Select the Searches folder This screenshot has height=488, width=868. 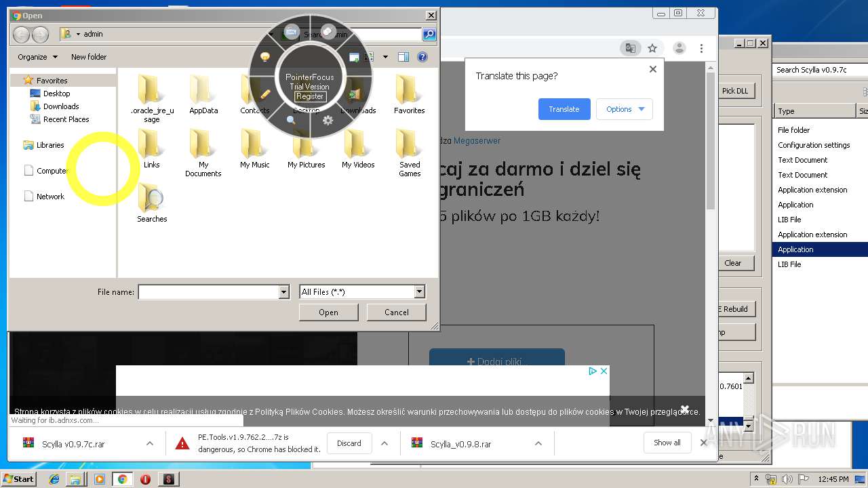tap(152, 203)
